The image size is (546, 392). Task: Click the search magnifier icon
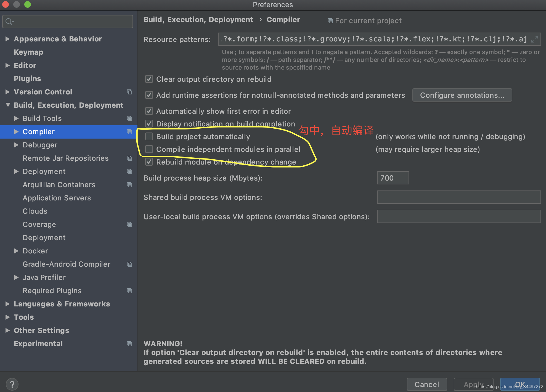9,22
